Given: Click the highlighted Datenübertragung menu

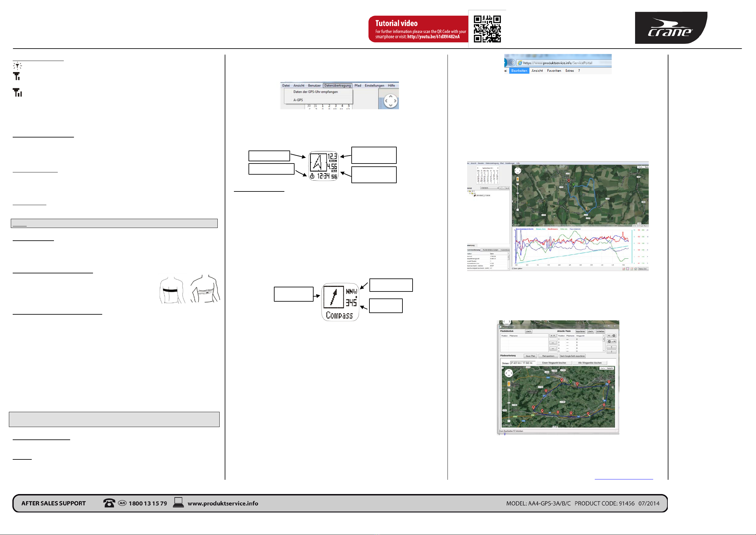Looking at the screenshot, I should [337, 85].
